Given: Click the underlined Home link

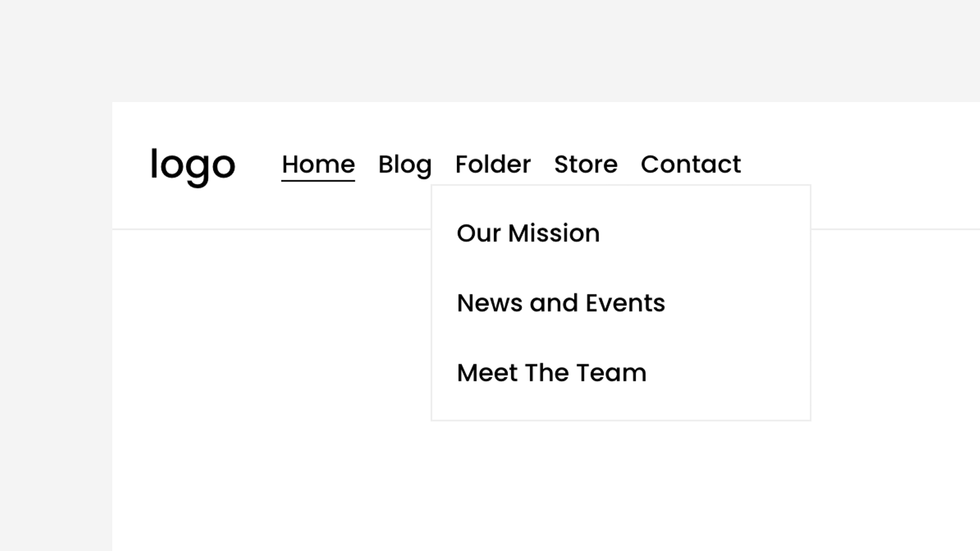Looking at the screenshot, I should (x=318, y=164).
